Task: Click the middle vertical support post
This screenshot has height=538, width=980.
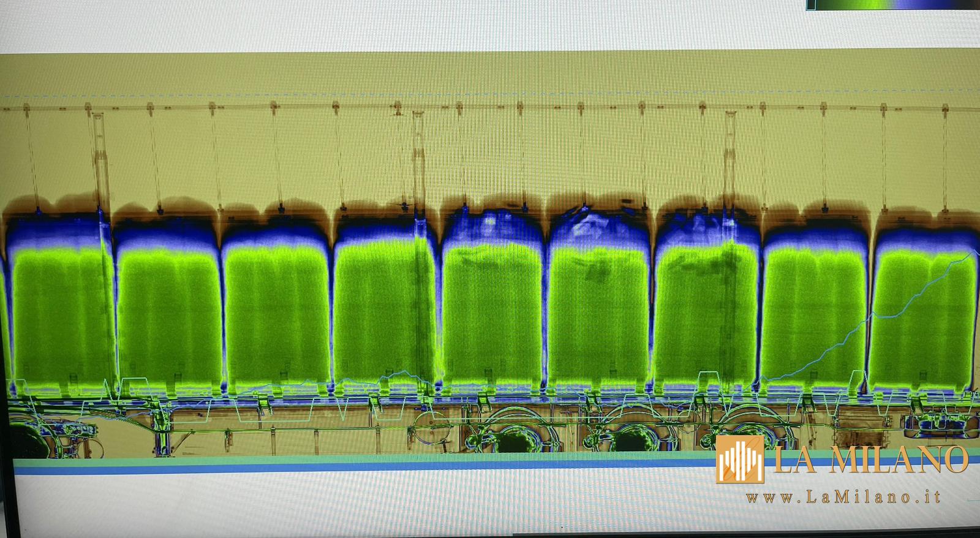Action: (x=418, y=159)
